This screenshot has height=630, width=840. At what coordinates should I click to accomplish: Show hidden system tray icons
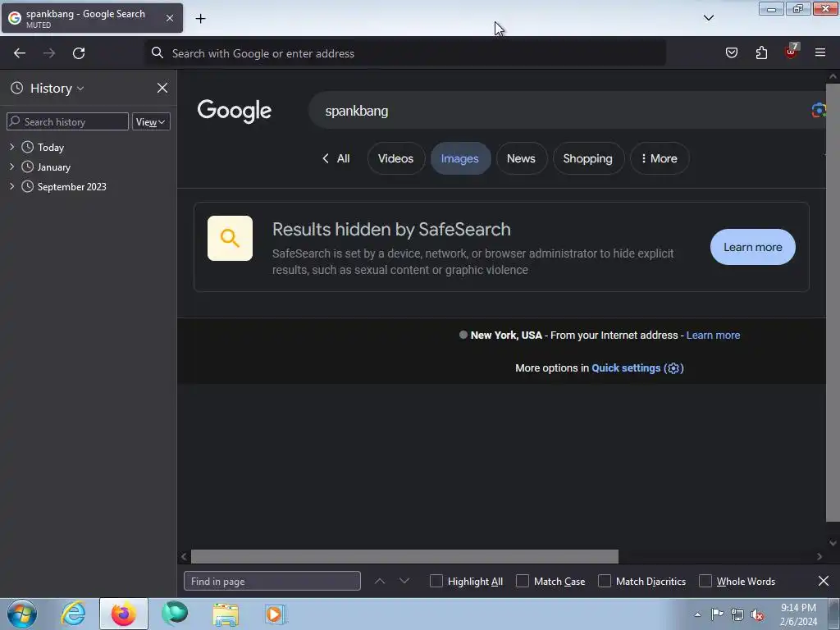click(697, 614)
